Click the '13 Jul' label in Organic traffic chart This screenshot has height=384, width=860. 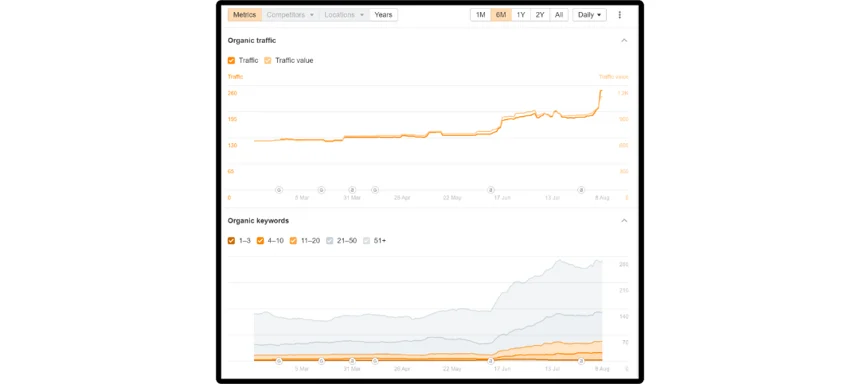552,197
